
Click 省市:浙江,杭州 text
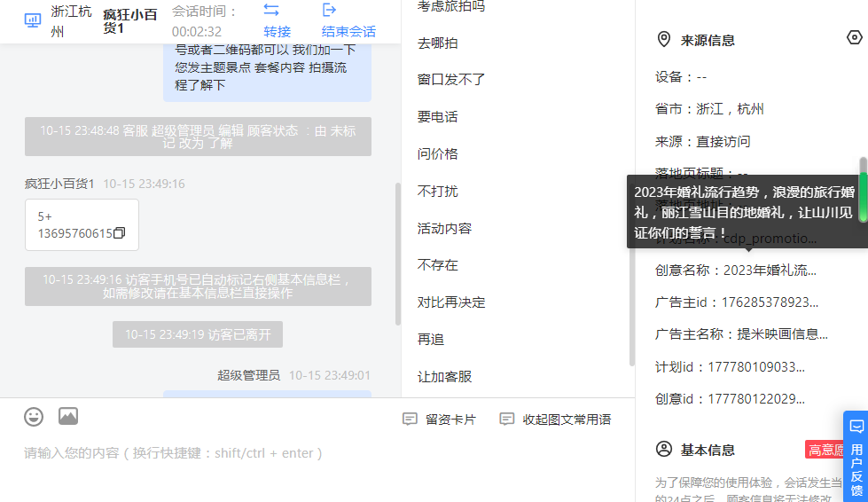tap(709, 109)
